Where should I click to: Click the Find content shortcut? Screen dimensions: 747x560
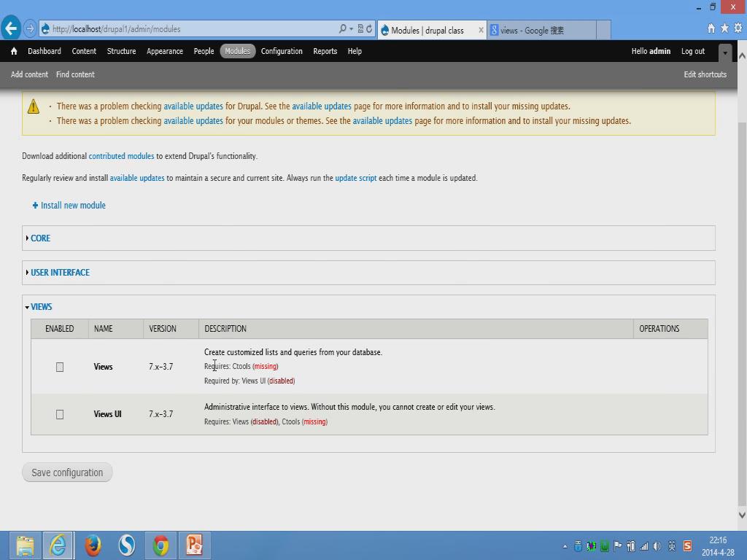75,74
